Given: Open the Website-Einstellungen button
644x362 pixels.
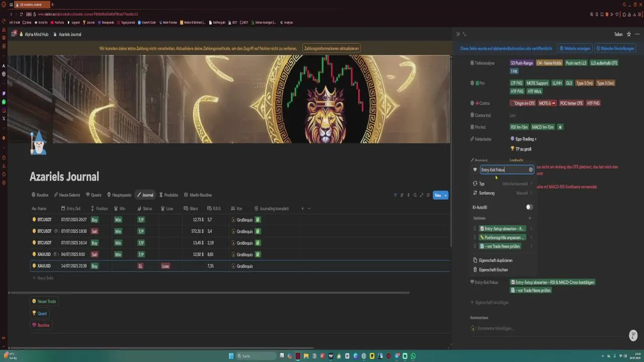Looking at the screenshot, I should [615, 49].
